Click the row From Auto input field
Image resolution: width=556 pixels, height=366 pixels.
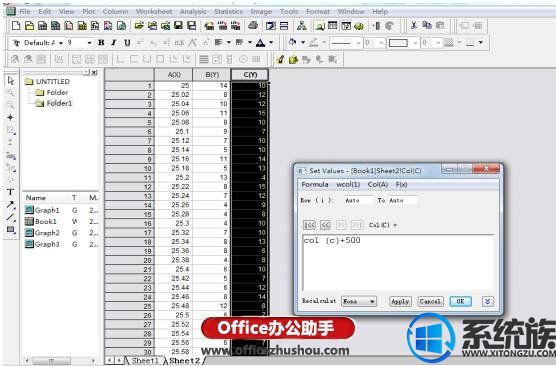pos(358,200)
